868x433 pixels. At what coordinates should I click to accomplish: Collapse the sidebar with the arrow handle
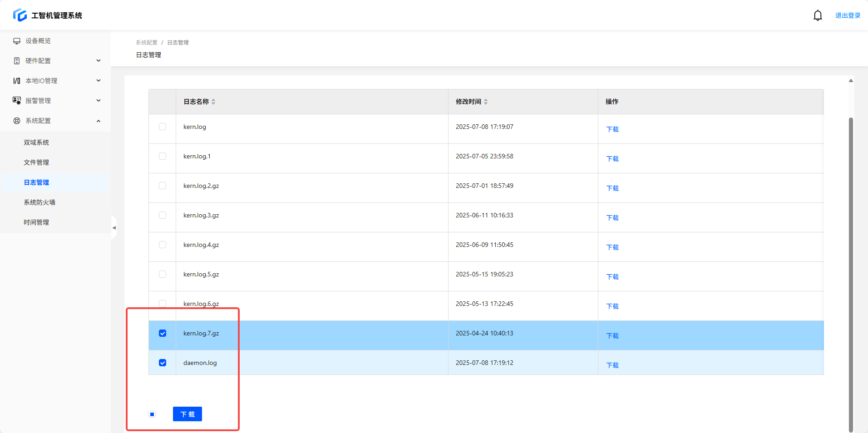click(114, 228)
